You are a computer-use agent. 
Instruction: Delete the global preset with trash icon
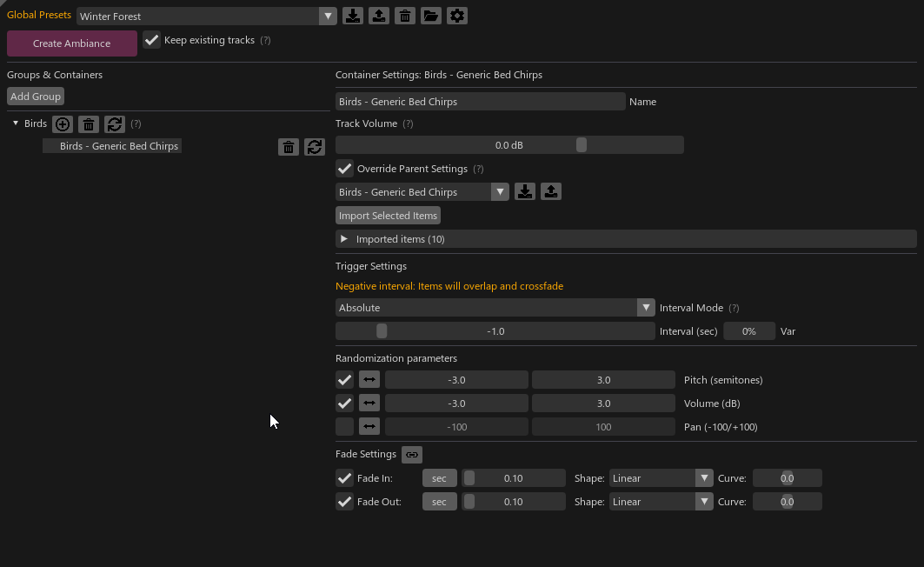405,16
